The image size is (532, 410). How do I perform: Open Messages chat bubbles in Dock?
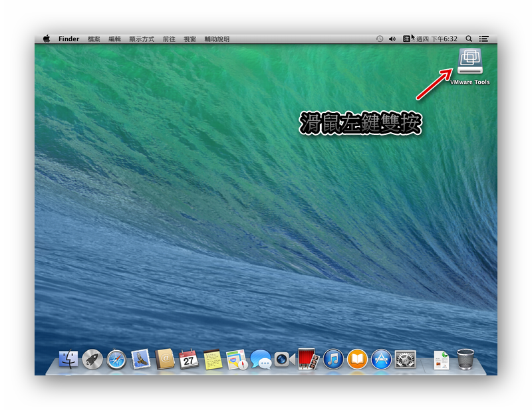[261, 359]
